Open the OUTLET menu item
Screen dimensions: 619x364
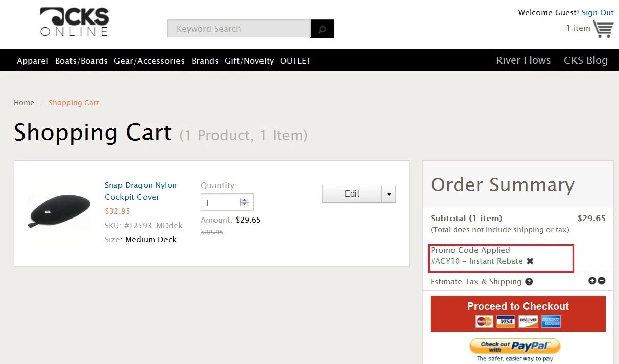coord(296,61)
